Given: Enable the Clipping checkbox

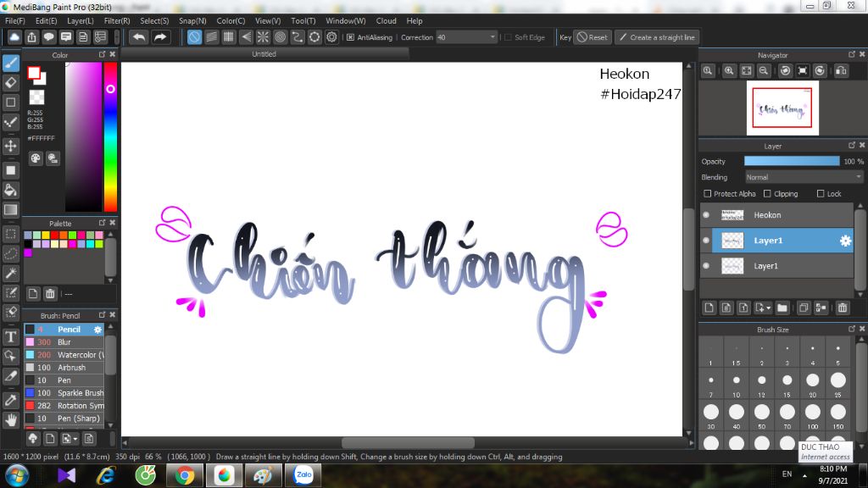Looking at the screenshot, I should tap(767, 194).
